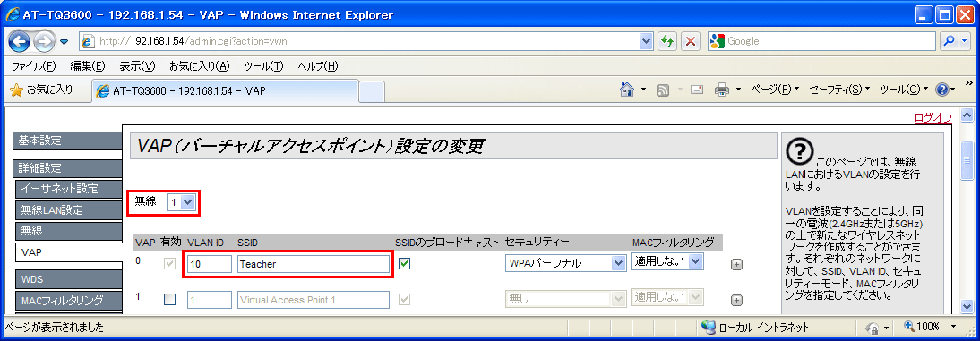Open the 編集(E) menu
Image resolution: width=980 pixels, height=341 pixels.
click(88, 66)
